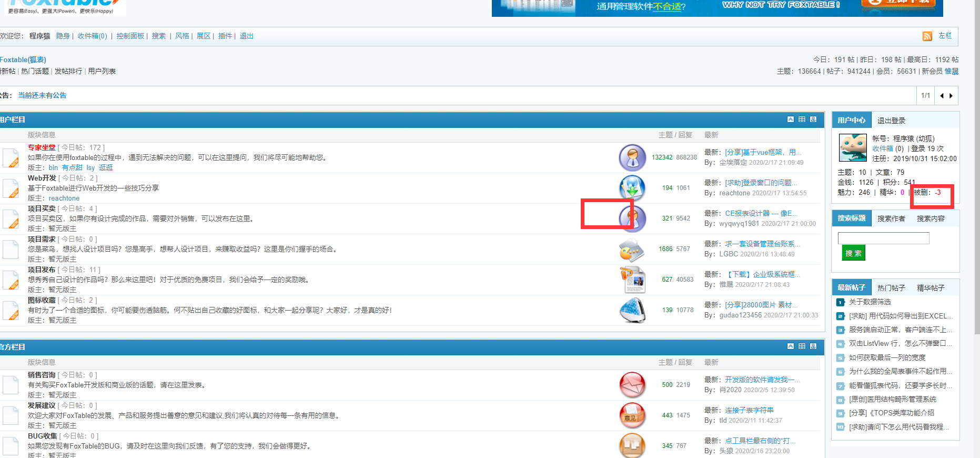Click the 项目需求 board icon

point(632,250)
